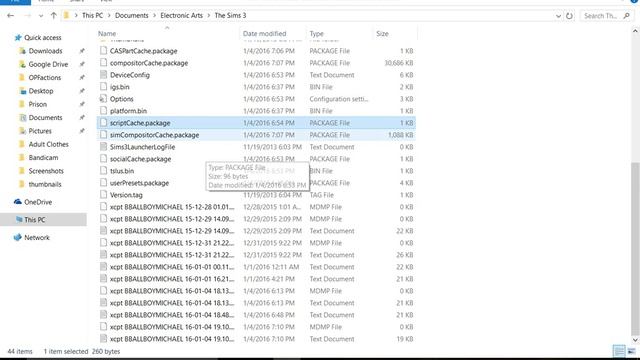The width and height of the screenshot is (640, 360).
Task: Click scriptCache.package file icon
Action: pos(103,122)
